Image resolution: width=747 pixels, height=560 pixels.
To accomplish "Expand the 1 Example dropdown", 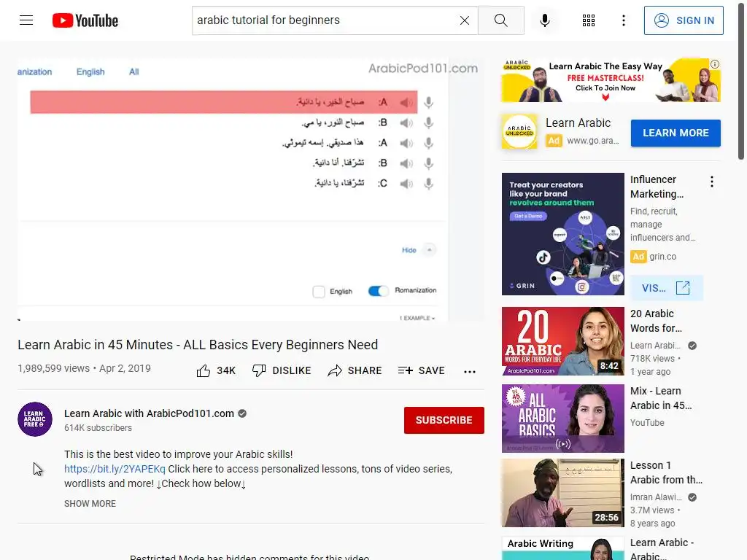I will click(x=417, y=318).
